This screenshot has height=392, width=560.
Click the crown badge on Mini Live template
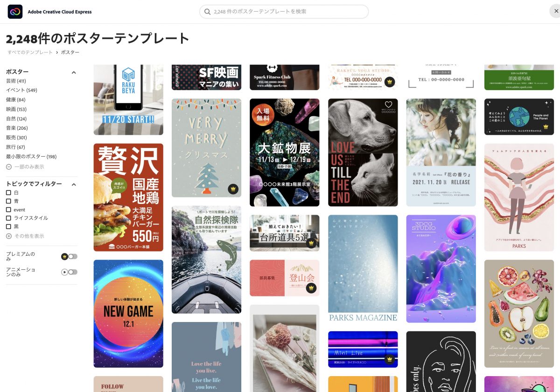point(390,359)
